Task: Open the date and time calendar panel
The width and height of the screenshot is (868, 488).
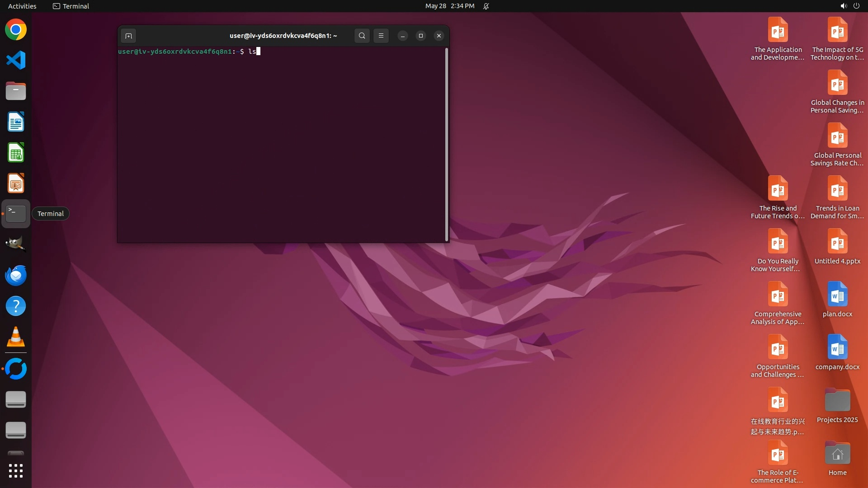Action: (449, 6)
